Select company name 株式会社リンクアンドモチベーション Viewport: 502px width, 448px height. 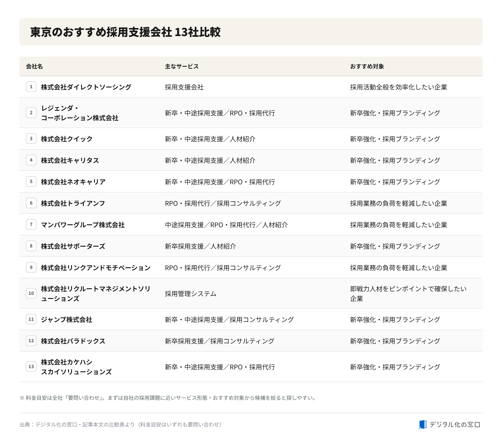[96, 268]
